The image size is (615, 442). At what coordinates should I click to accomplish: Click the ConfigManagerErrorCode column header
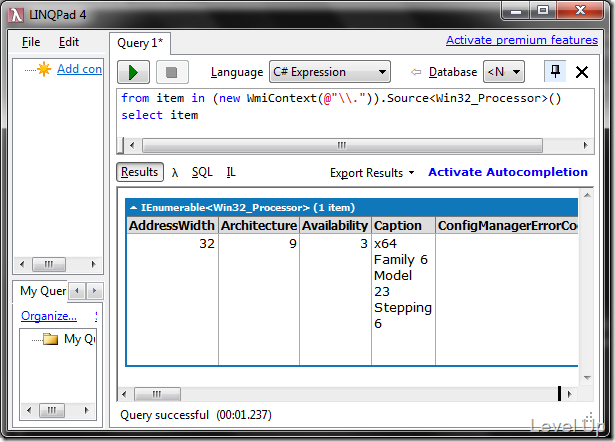(x=507, y=226)
